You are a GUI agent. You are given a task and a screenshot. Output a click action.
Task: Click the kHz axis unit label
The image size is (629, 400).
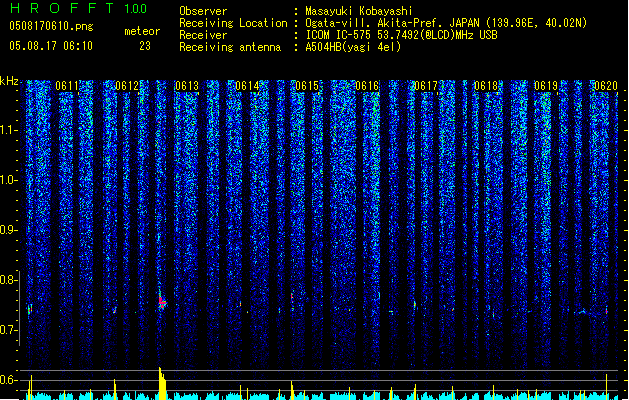coord(9,81)
